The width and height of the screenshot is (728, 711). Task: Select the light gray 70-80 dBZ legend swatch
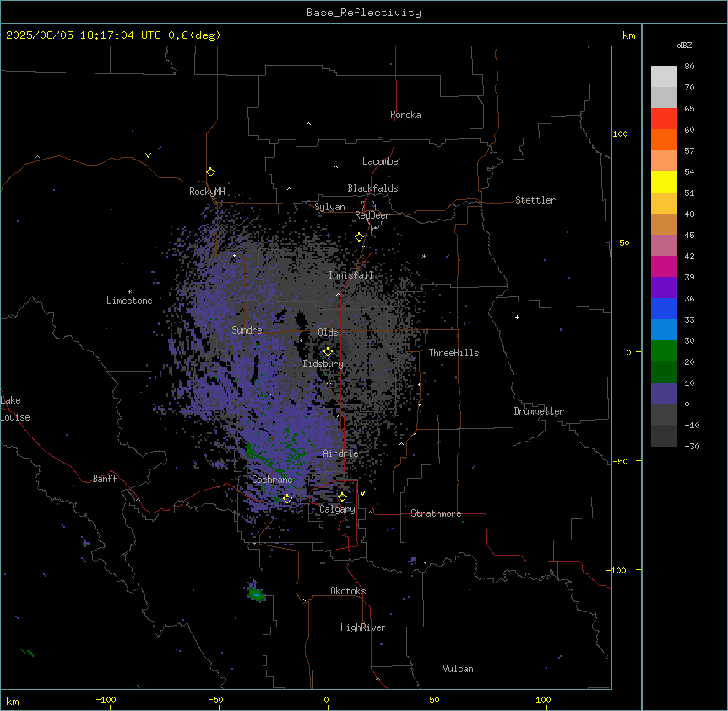(x=664, y=76)
